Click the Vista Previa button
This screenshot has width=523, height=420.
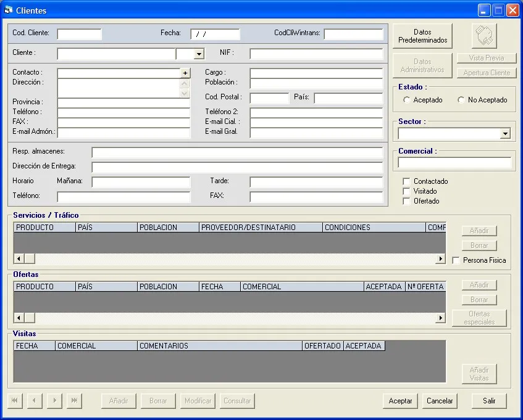487,58
